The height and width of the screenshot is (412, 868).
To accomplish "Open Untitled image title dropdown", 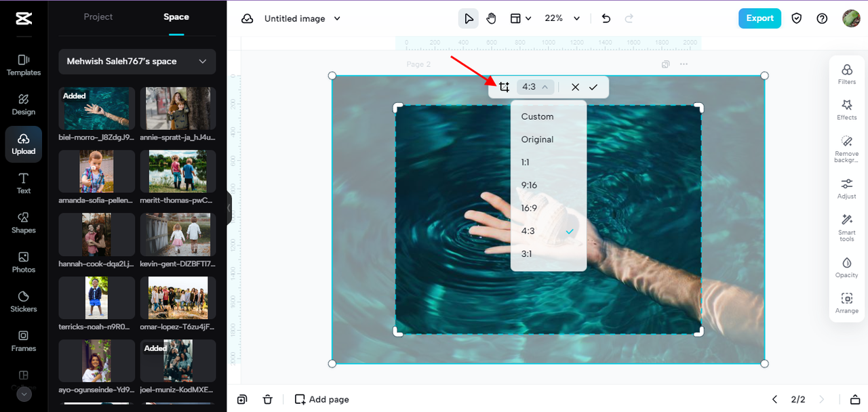I will pyautogui.click(x=302, y=19).
